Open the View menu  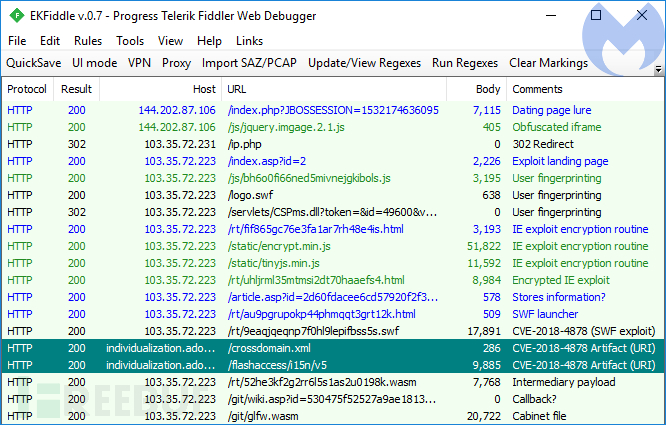pyautogui.click(x=170, y=41)
